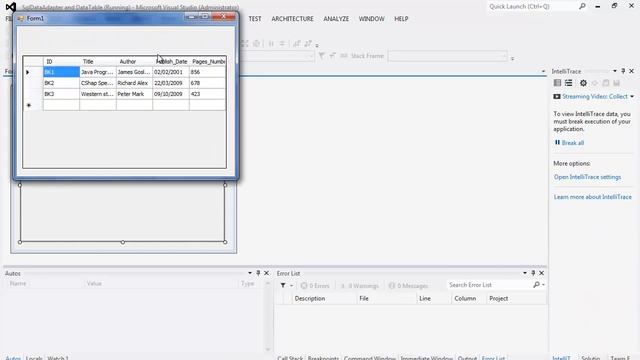Open IntelliTrace panel window options dropdown
640x360 pixels.
(615, 71)
